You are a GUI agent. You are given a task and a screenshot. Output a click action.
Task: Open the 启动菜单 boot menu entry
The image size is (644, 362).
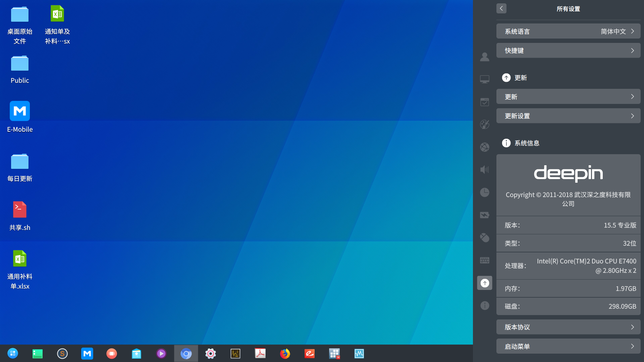tap(568, 346)
